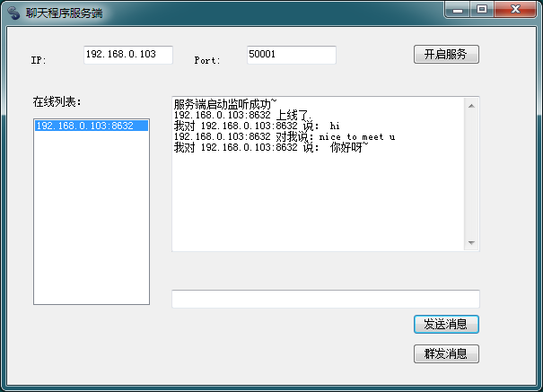Click the log line nice to meet u
The height and width of the screenshot is (392, 543).
pos(285,136)
